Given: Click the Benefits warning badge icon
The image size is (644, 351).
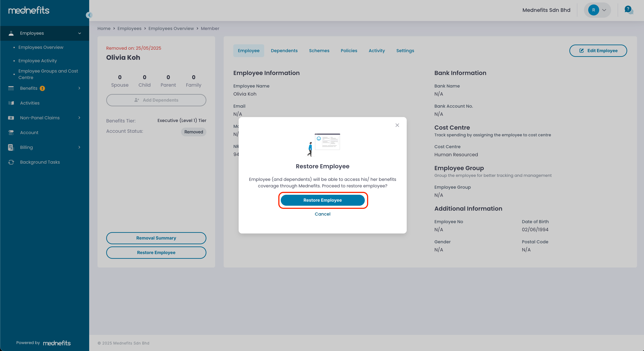Looking at the screenshot, I should pos(42,88).
